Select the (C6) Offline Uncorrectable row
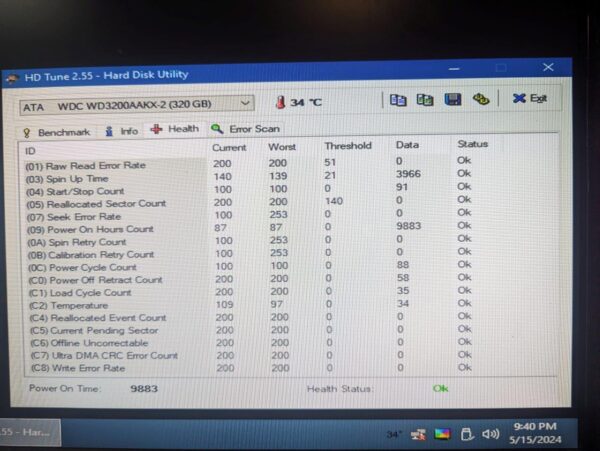Screen dimensions: 600x451 pos(253,343)
